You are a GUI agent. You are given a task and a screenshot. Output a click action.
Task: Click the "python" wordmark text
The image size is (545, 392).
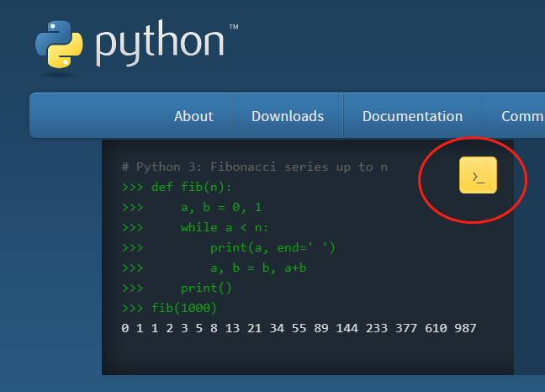[160, 44]
